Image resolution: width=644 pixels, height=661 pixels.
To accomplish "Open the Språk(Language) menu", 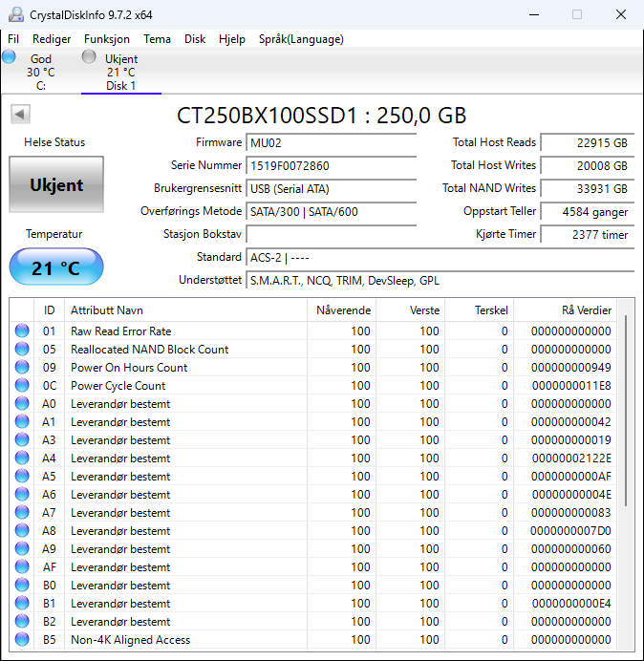I will [x=301, y=39].
